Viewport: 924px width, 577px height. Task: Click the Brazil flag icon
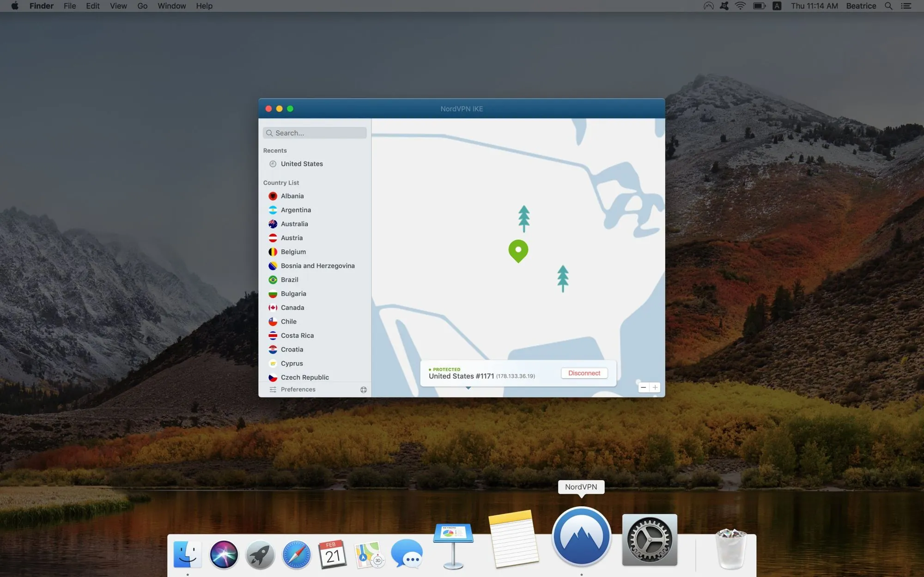pyautogui.click(x=273, y=279)
